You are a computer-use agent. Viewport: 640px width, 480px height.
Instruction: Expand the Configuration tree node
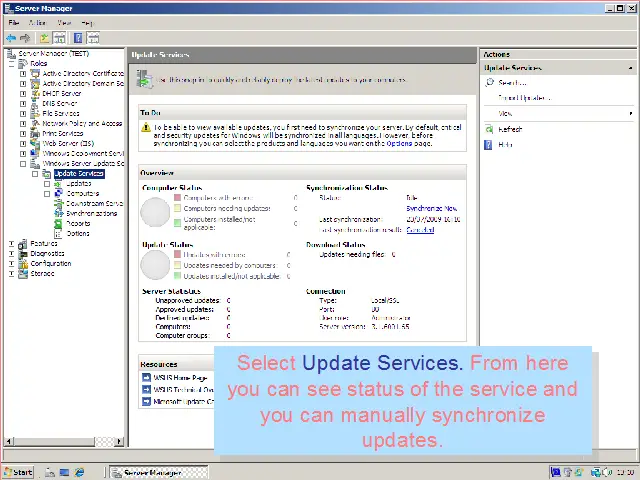point(11,264)
